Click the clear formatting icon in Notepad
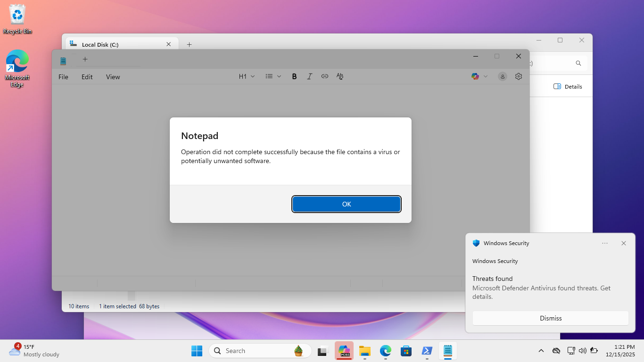644x362 pixels. point(340,76)
